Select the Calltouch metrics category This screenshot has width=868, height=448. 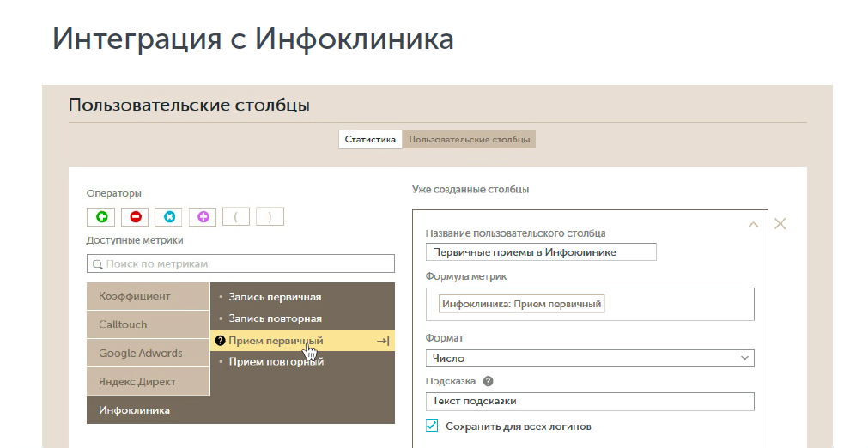149,324
